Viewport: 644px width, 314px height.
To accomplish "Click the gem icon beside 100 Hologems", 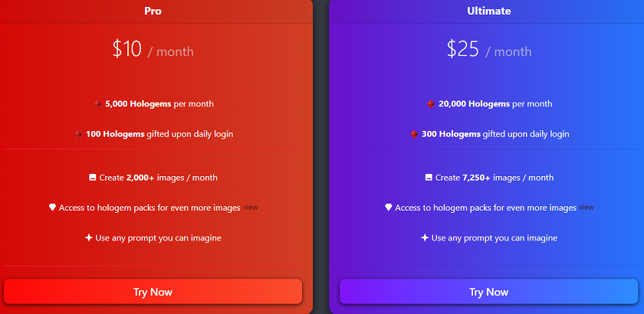I will [x=78, y=134].
